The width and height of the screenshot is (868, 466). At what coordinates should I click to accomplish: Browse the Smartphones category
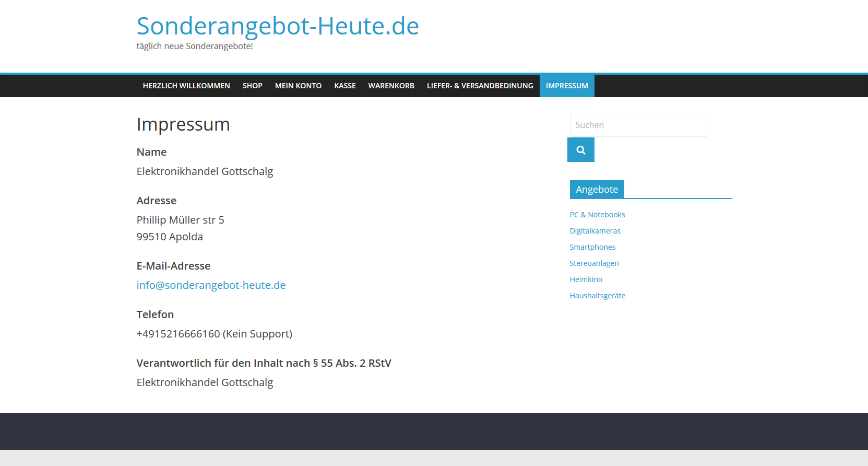[592, 247]
